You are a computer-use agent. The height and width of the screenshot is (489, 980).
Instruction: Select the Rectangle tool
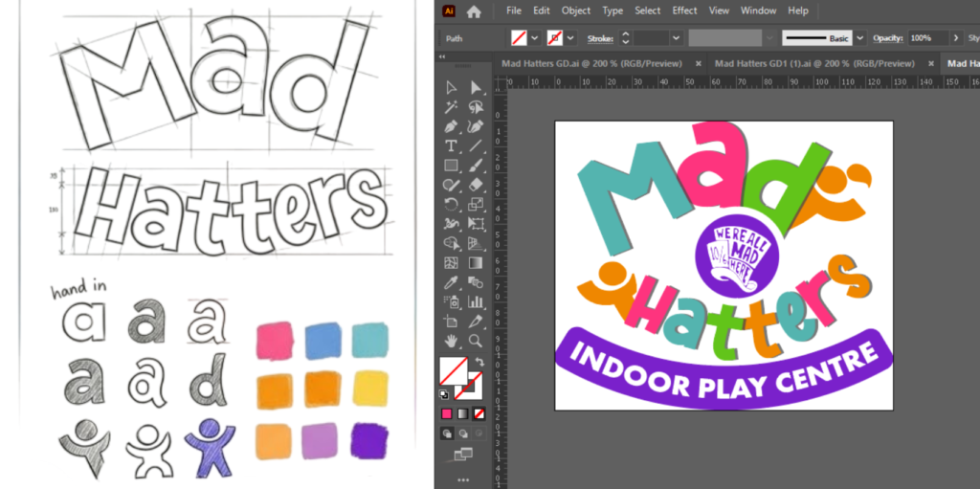[451, 166]
